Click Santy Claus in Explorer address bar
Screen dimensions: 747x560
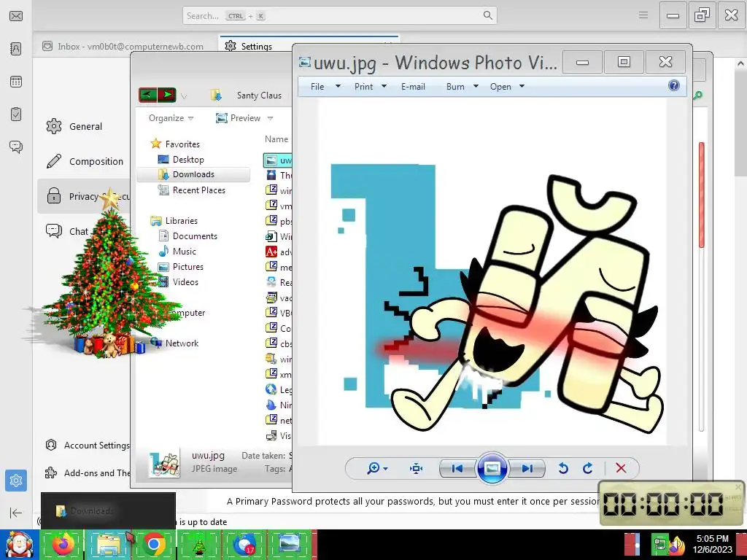(x=259, y=96)
